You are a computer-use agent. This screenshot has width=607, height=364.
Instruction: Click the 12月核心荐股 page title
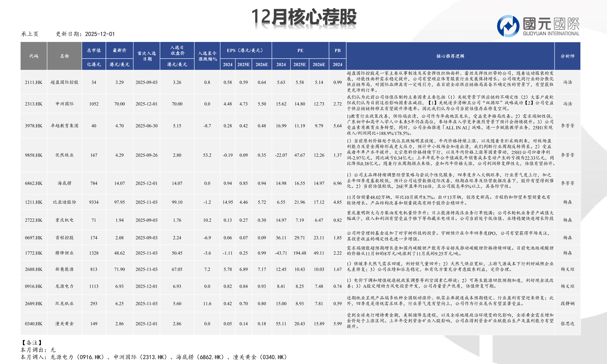point(304,17)
